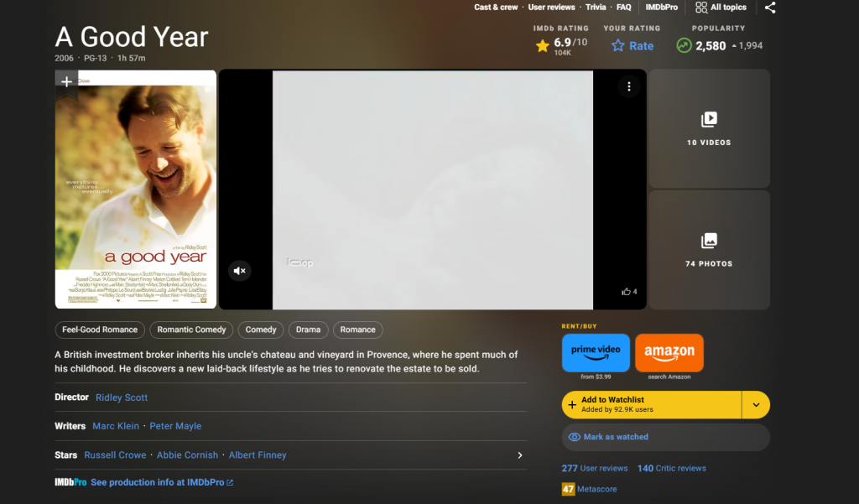Screen dimensions: 859x504
Task: Go to the Trivia section link
Action: 596,7
